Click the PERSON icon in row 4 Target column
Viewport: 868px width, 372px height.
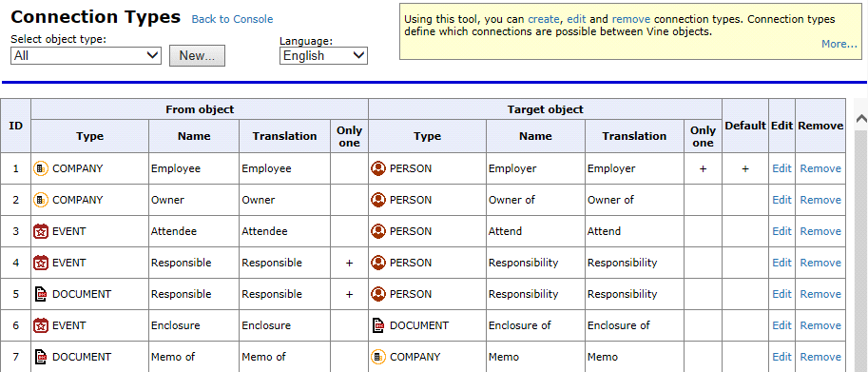click(378, 263)
